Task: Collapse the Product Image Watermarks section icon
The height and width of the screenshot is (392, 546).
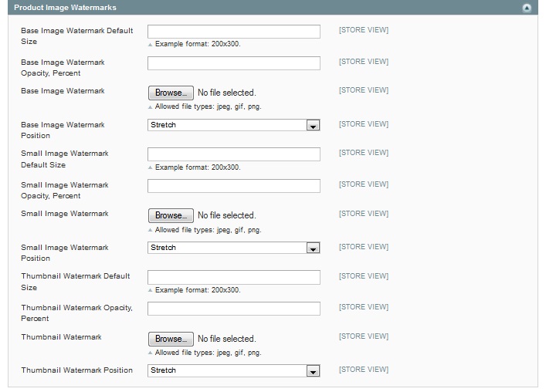Action: point(527,8)
